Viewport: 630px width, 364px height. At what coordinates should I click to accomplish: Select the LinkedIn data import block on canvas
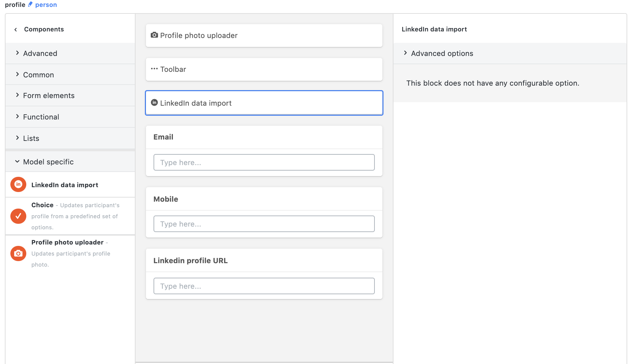pyautogui.click(x=264, y=103)
